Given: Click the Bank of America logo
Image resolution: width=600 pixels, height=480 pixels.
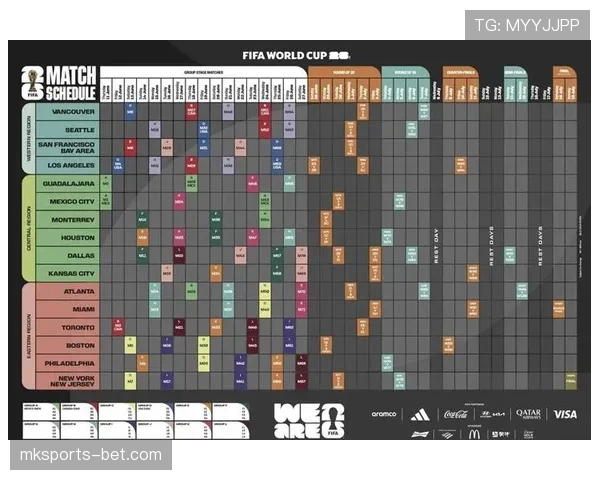Looking at the screenshot, I should [447, 434].
